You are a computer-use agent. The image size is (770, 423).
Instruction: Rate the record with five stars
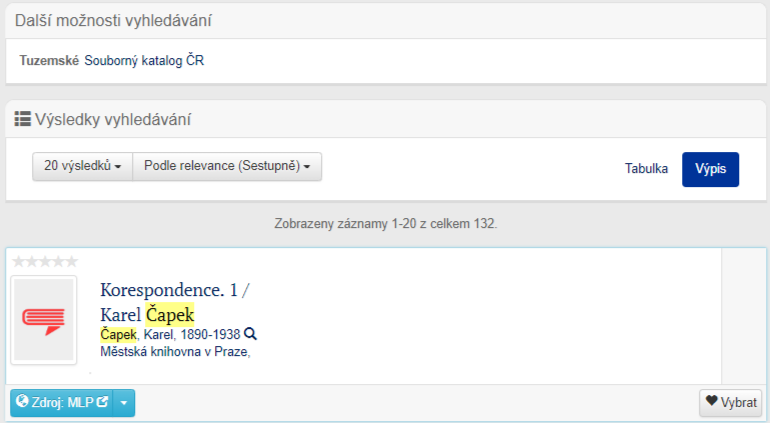(71, 261)
